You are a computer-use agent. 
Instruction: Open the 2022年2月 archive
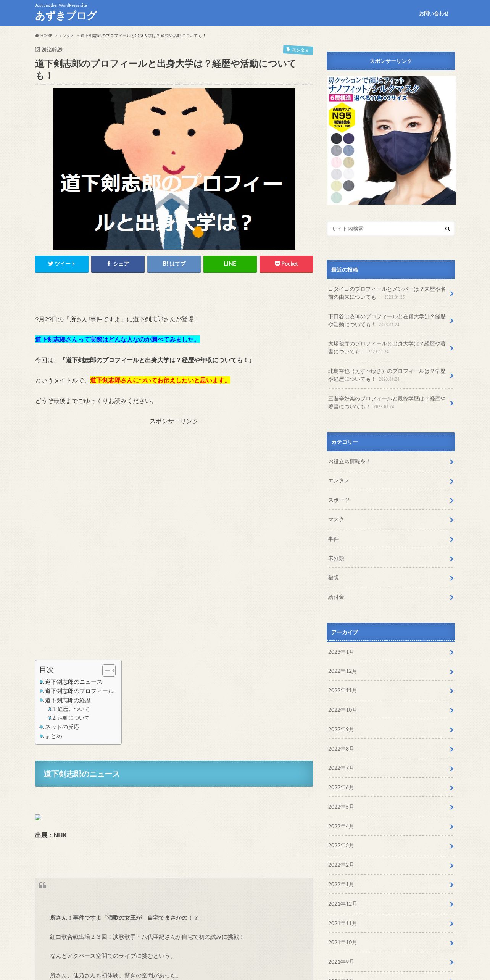[x=390, y=865]
